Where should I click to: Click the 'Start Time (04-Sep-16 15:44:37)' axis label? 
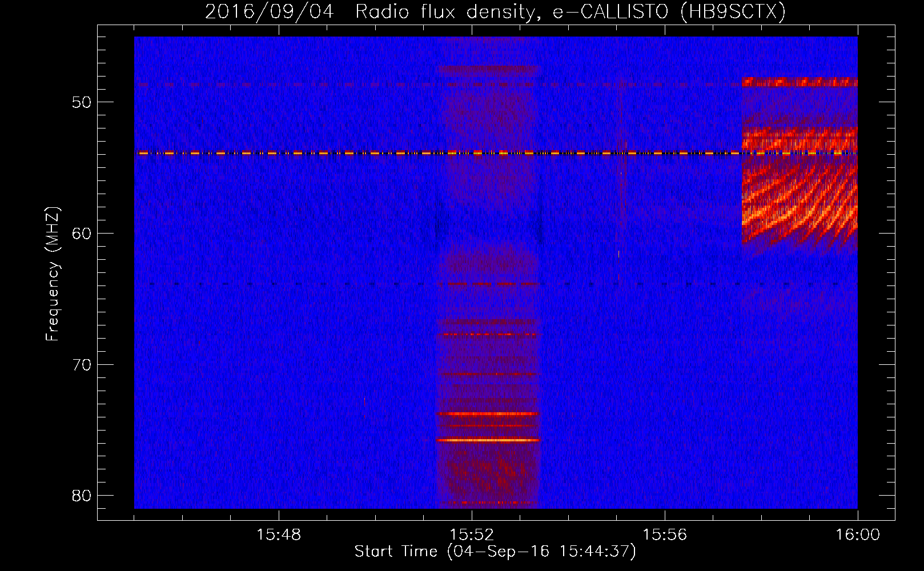(495, 551)
